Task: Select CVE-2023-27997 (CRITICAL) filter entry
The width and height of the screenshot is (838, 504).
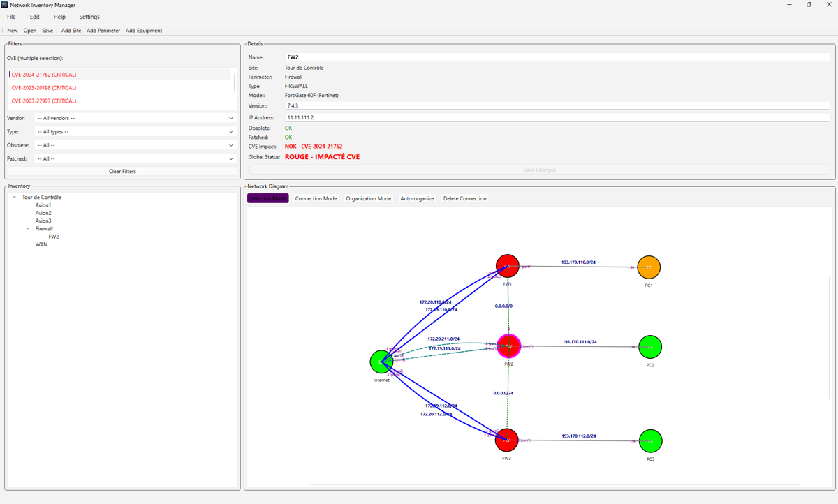Action: [119, 101]
